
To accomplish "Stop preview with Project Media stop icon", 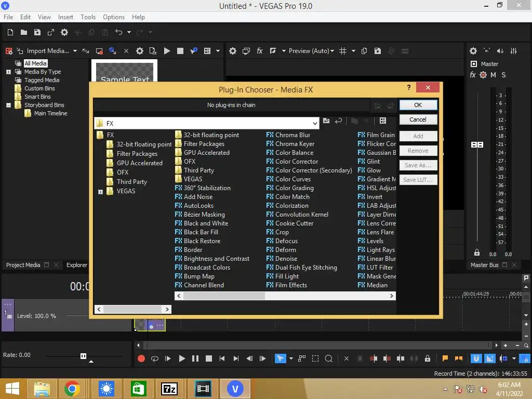I will coord(180,51).
